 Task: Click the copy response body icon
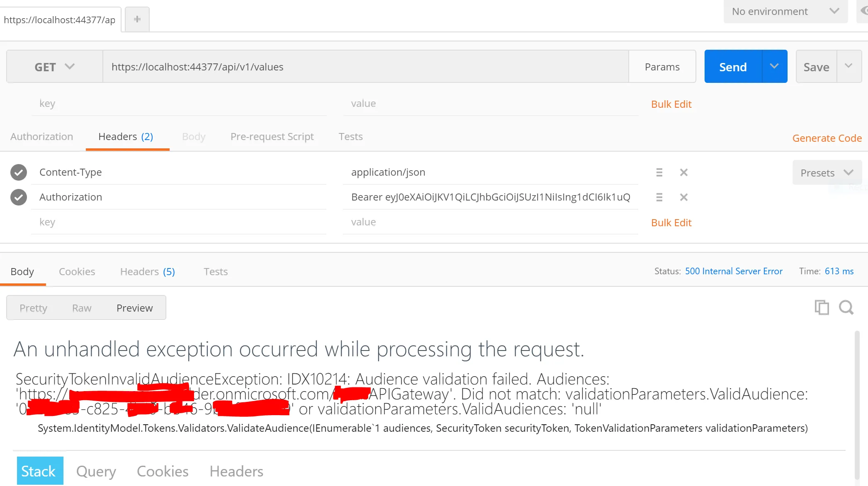[822, 307]
